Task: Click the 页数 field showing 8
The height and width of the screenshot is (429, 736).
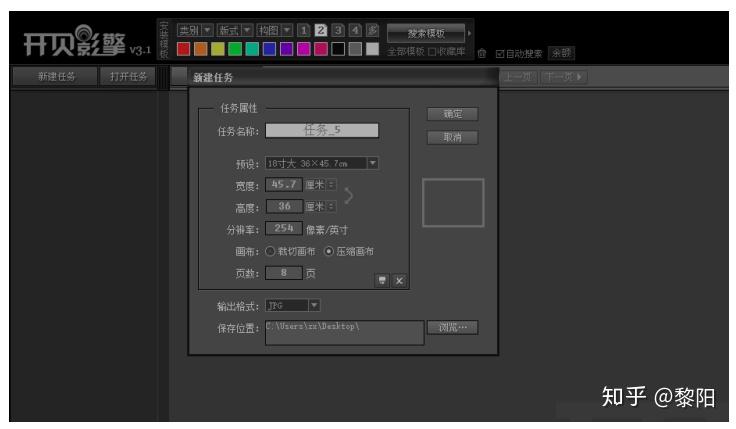Action: pyautogui.click(x=284, y=273)
